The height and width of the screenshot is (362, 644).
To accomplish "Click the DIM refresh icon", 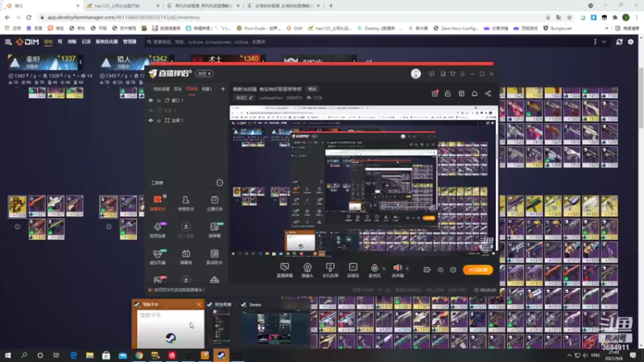I will click(x=619, y=42).
